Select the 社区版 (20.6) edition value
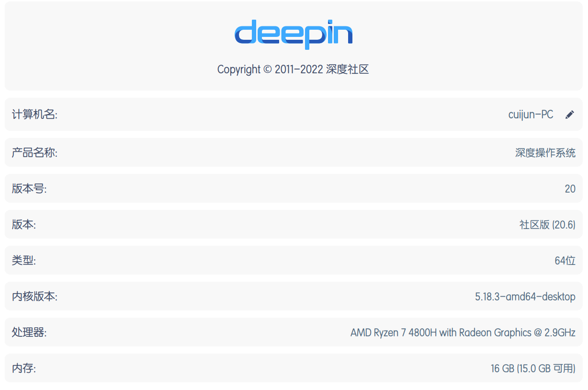 click(547, 225)
